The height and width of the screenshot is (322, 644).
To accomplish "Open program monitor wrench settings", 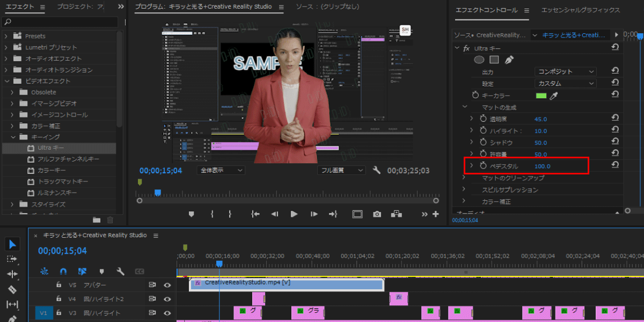I will (377, 170).
